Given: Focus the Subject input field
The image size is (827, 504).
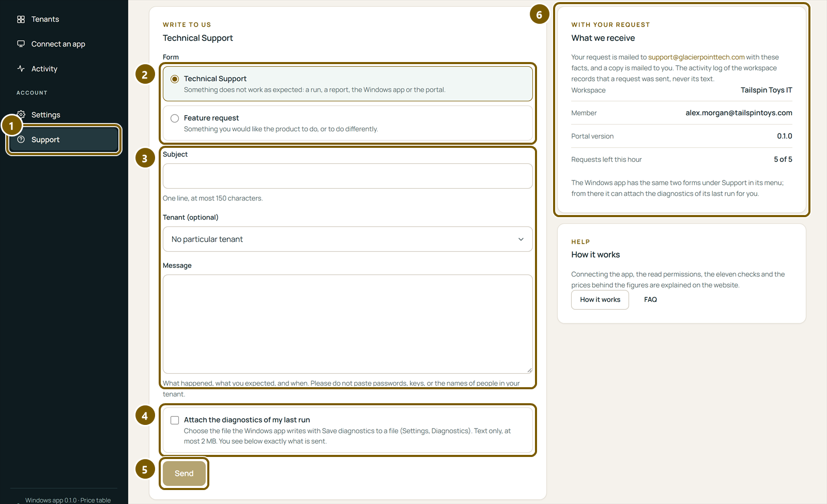Looking at the screenshot, I should pos(347,176).
